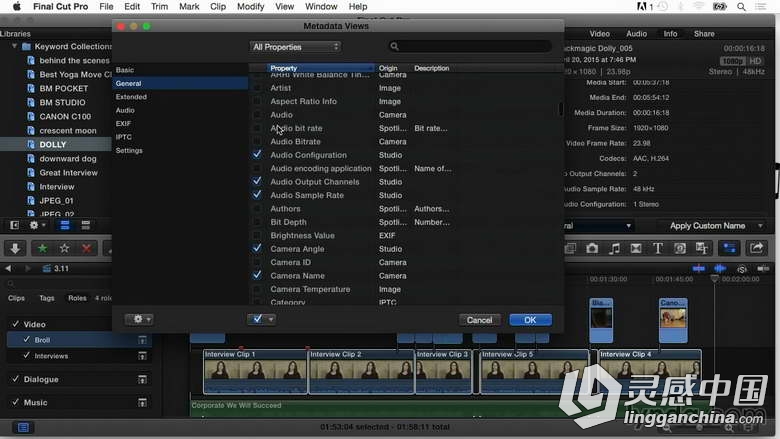The image size is (780, 439).
Task: Switch browser to list view icon
Action: click(x=86, y=225)
